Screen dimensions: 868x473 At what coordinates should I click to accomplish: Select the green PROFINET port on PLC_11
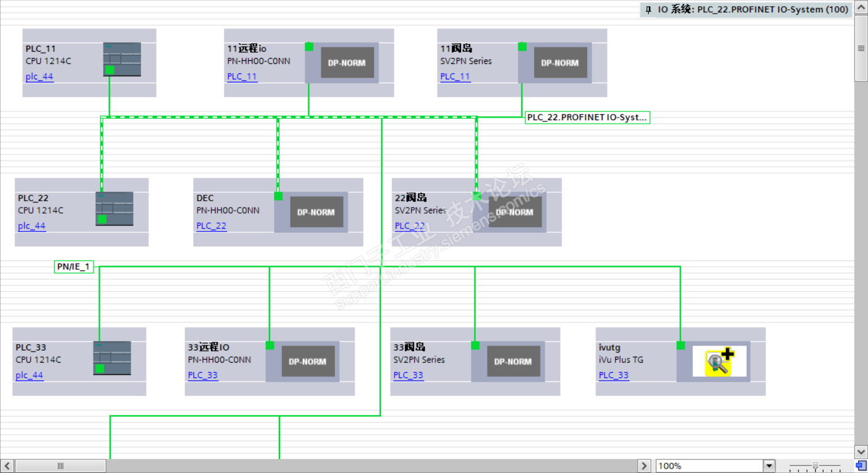point(110,70)
